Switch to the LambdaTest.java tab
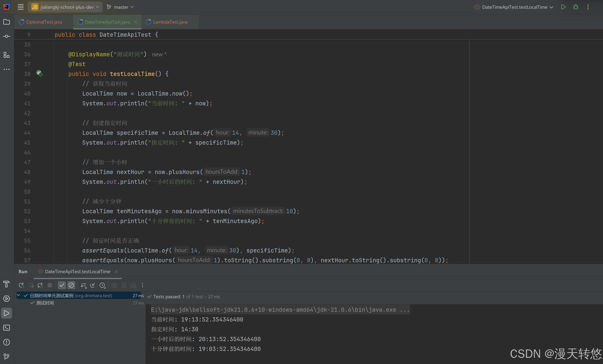Viewport: 603px width, 364px height. [170, 22]
